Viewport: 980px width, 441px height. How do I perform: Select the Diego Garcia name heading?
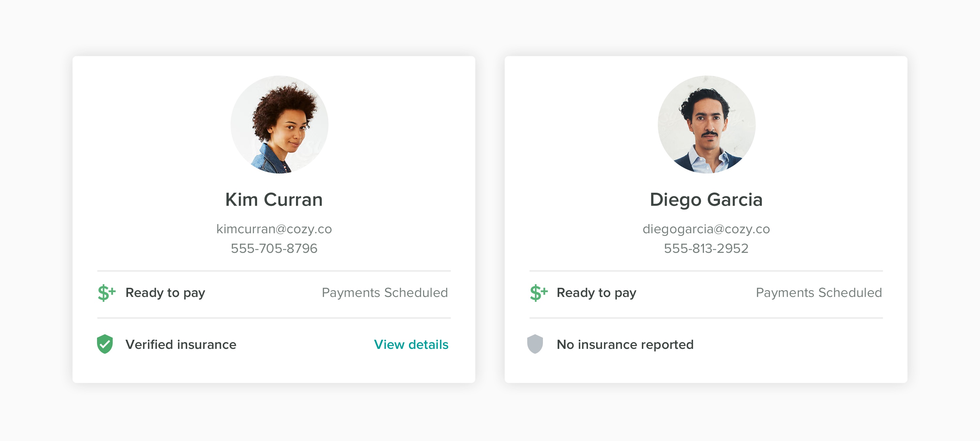tap(706, 200)
